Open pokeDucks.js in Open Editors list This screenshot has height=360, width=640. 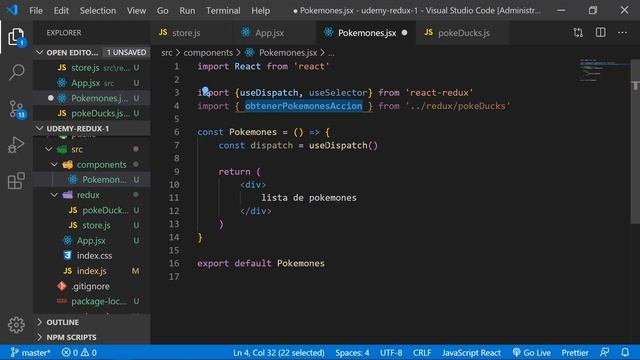click(x=92, y=113)
